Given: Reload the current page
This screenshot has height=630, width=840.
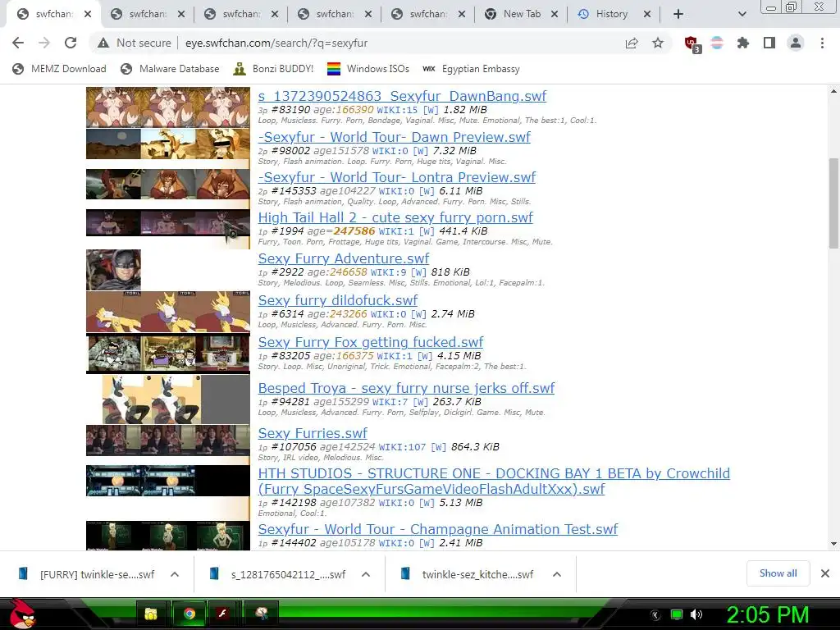Looking at the screenshot, I should click(x=71, y=43).
